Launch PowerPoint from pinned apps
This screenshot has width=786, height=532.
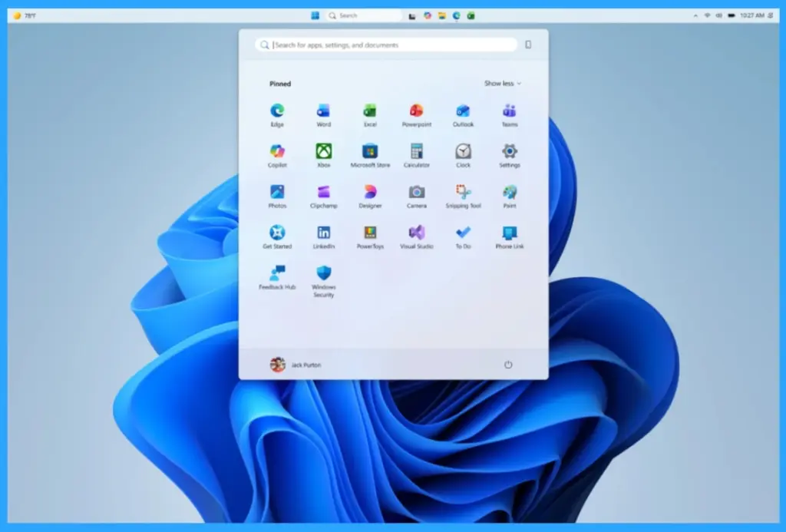pyautogui.click(x=417, y=115)
